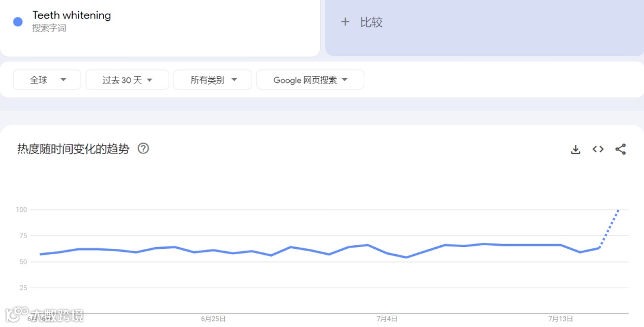This screenshot has height=327, width=644.
Task: Click the plus icon in the 比较 card
Action: 345,21
